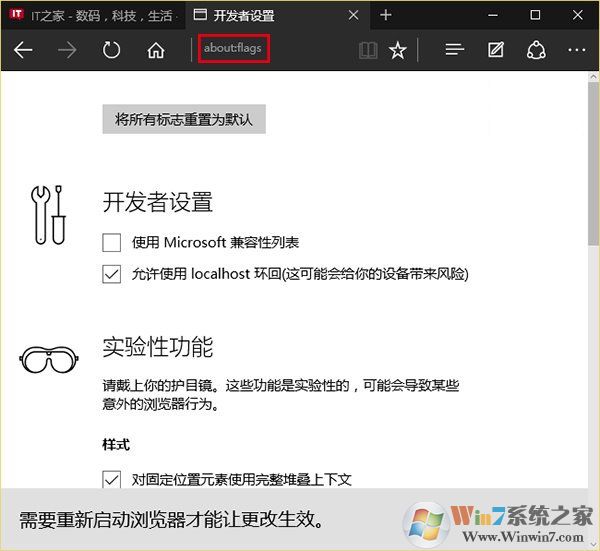Switch to the IT之家 tab

(x=93, y=15)
